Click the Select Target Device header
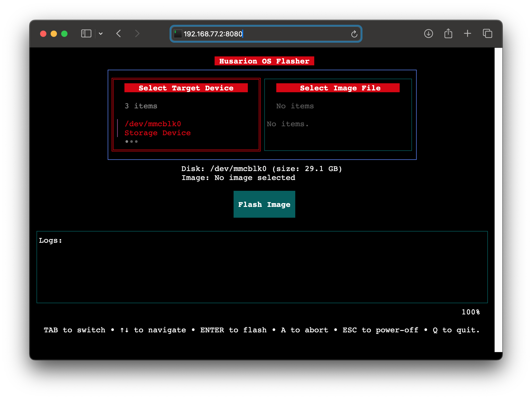Image resolution: width=532 pixels, height=399 pixels. pyautogui.click(x=186, y=88)
